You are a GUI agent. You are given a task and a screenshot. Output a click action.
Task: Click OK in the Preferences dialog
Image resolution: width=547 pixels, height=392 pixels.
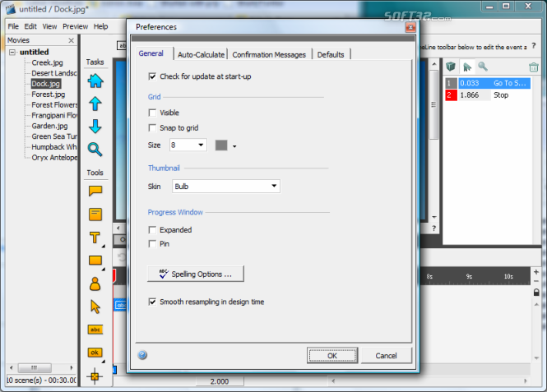[332, 355]
